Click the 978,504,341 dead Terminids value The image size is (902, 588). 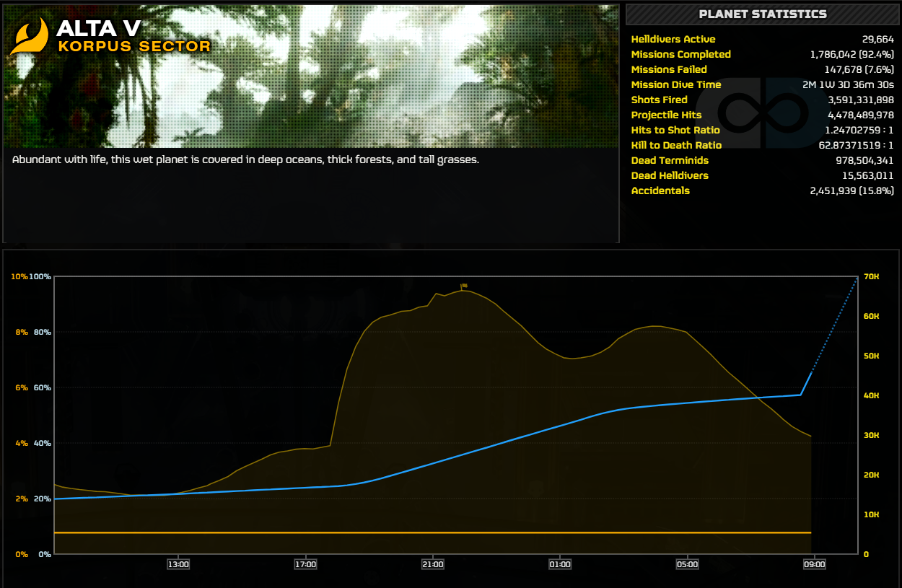tap(864, 160)
